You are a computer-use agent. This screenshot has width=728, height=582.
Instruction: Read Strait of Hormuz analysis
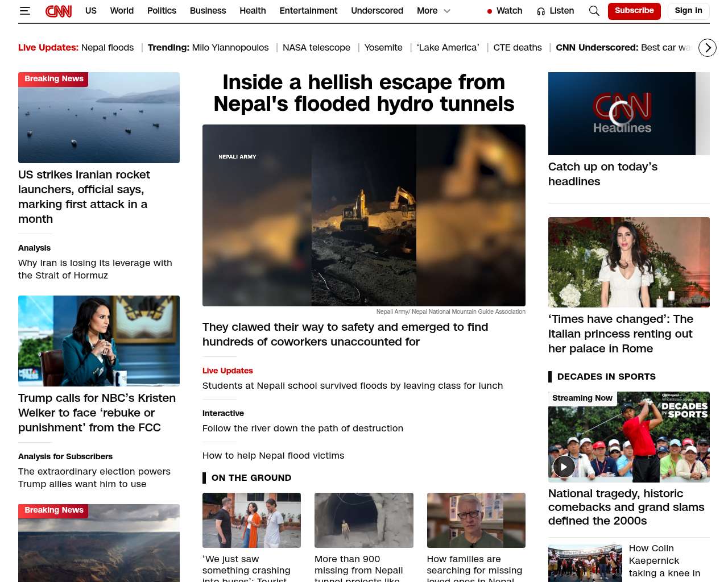click(x=95, y=269)
